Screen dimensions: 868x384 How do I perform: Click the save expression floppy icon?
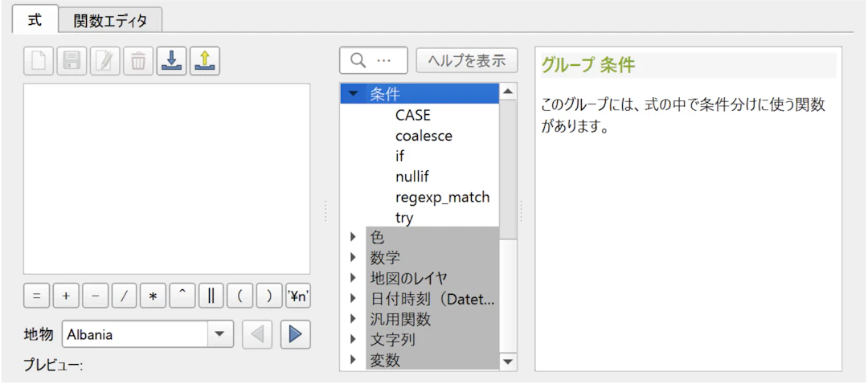[72, 61]
